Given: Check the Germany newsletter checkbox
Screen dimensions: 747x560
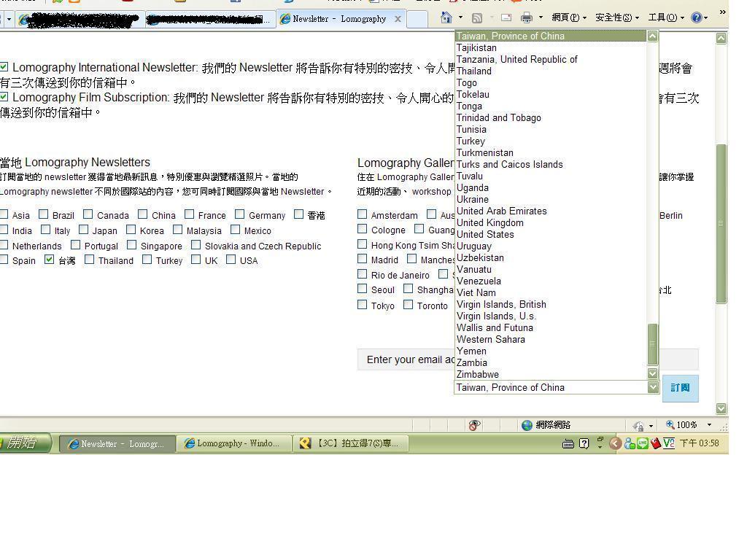Looking at the screenshot, I should 239,214.
